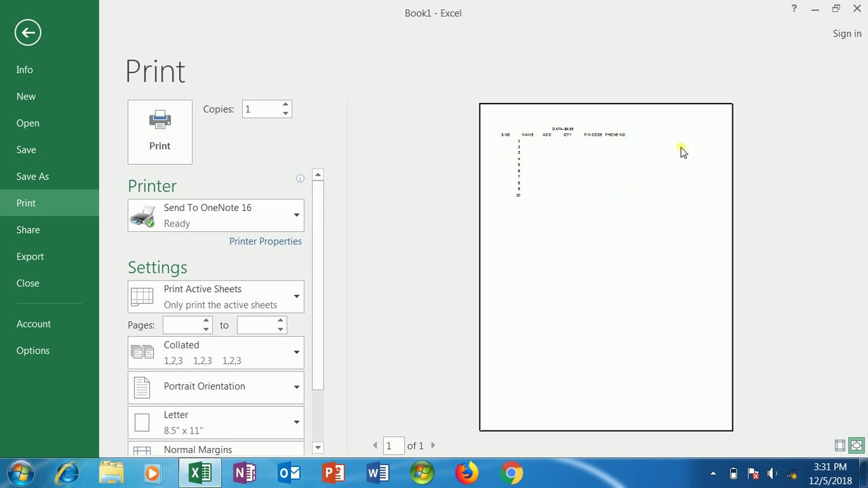Viewport: 868px width, 488px height.
Task: Open the printer info icon
Action: click(x=300, y=178)
